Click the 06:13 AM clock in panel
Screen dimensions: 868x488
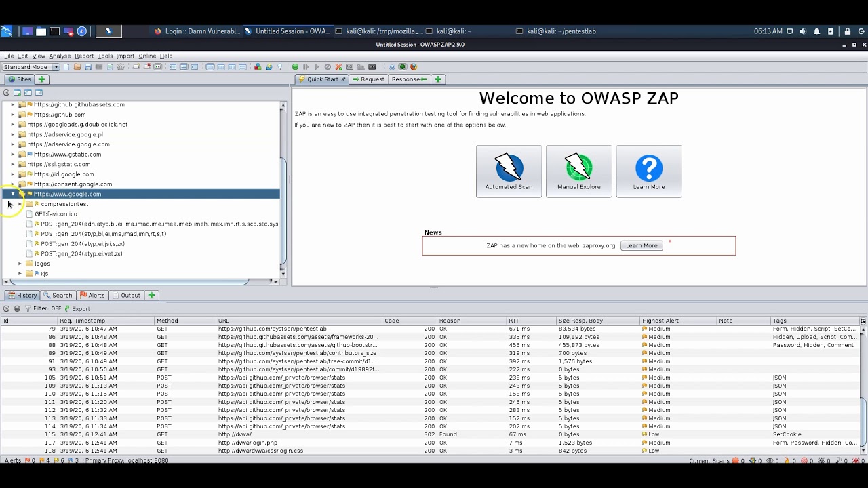pyautogui.click(x=768, y=31)
